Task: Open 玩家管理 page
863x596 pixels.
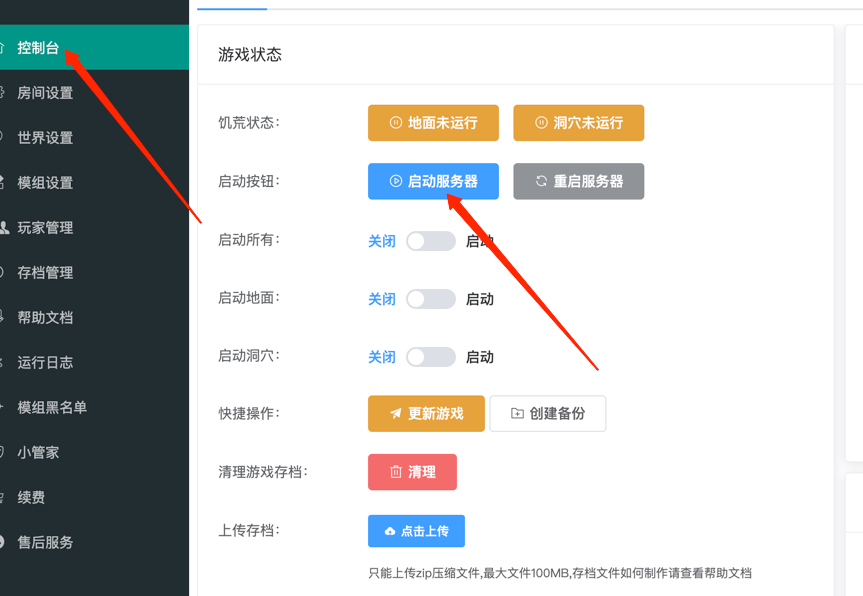Action: click(45, 228)
